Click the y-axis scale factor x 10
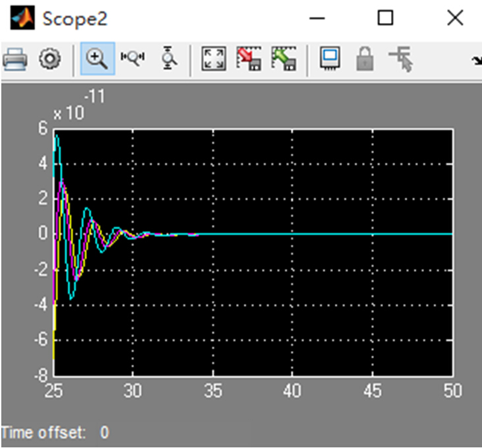 pyautogui.click(x=68, y=113)
